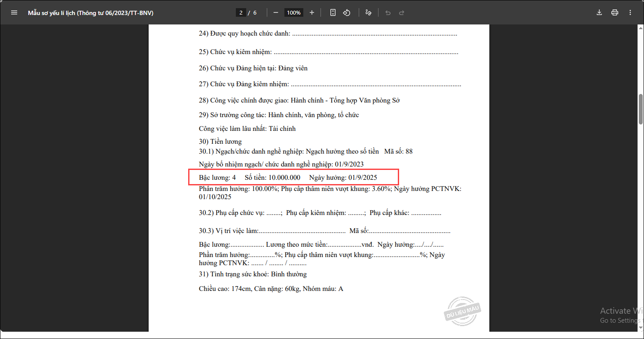Toggle the fit to page button
This screenshot has width=644, height=339.
click(x=333, y=12)
